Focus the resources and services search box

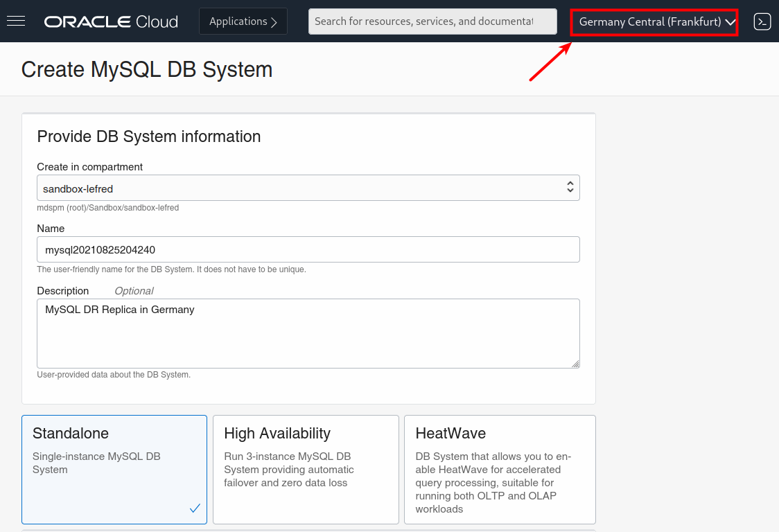click(x=432, y=21)
